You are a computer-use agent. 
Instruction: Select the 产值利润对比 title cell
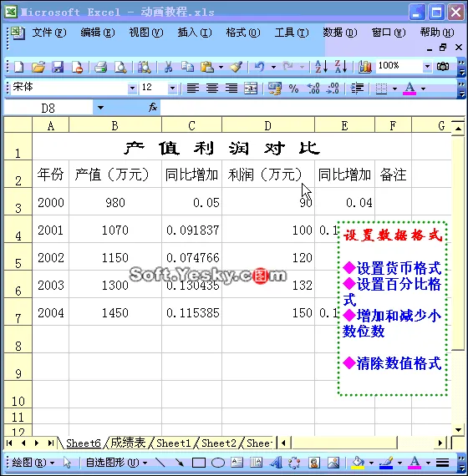coord(221,147)
